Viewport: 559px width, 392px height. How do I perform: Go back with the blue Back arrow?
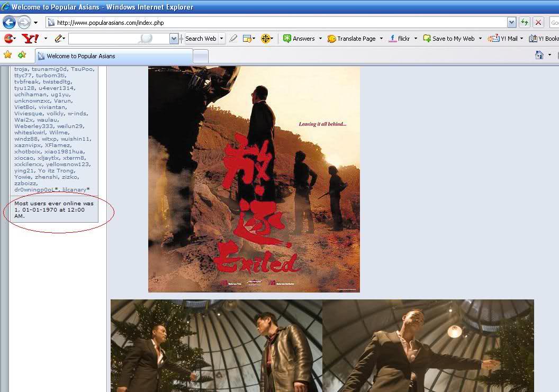click(x=9, y=23)
